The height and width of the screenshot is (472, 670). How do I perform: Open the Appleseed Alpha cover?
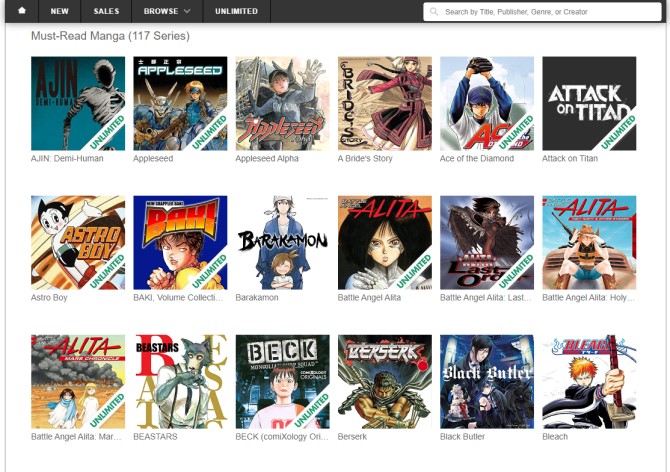(x=282, y=103)
